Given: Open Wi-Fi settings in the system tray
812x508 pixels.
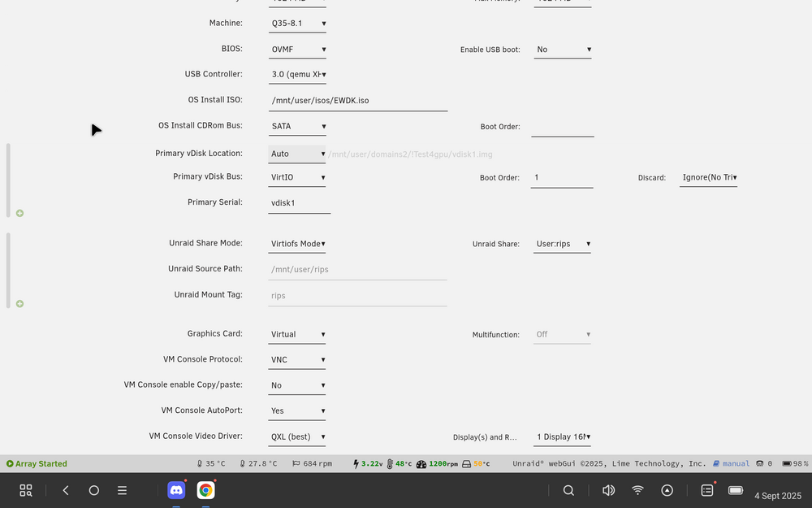Looking at the screenshot, I should (637, 490).
